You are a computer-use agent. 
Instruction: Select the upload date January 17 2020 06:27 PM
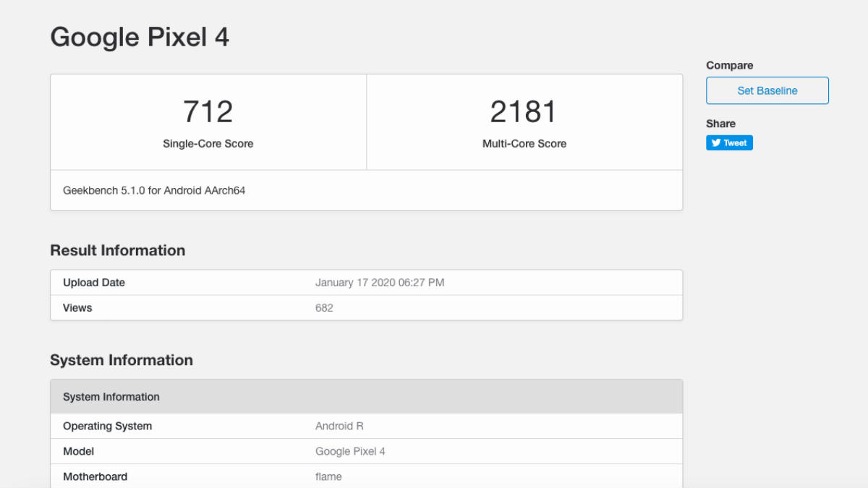[380, 283]
